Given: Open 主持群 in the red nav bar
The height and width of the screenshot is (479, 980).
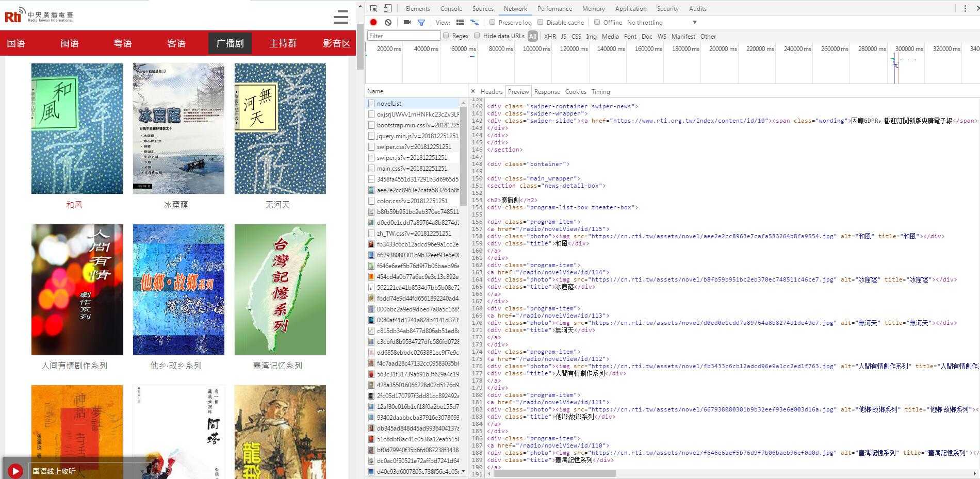Looking at the screenshot, I should [x=283, y=43].
